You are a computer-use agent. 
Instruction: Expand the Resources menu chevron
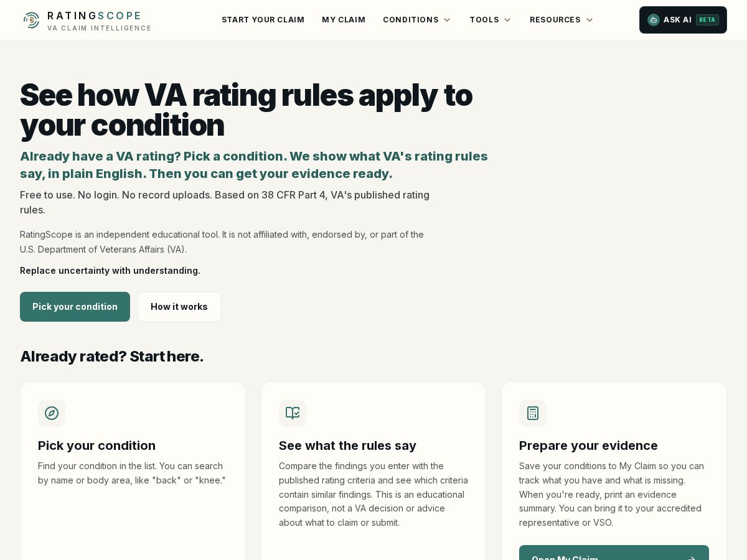coord(590,20)
